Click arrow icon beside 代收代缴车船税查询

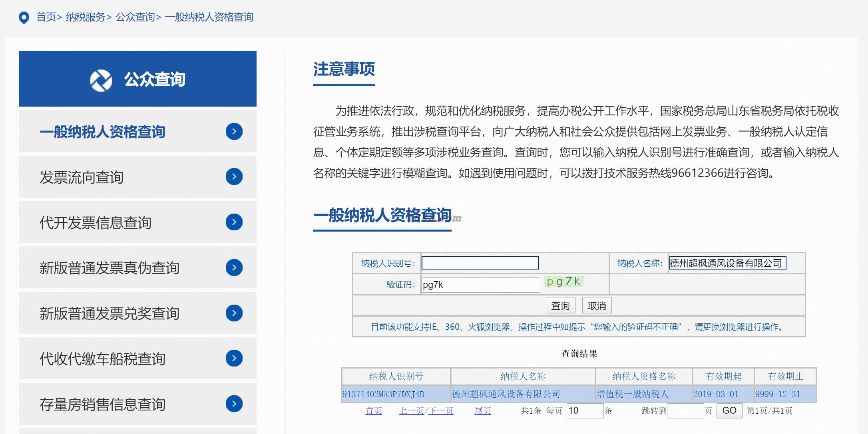point(234,358)
